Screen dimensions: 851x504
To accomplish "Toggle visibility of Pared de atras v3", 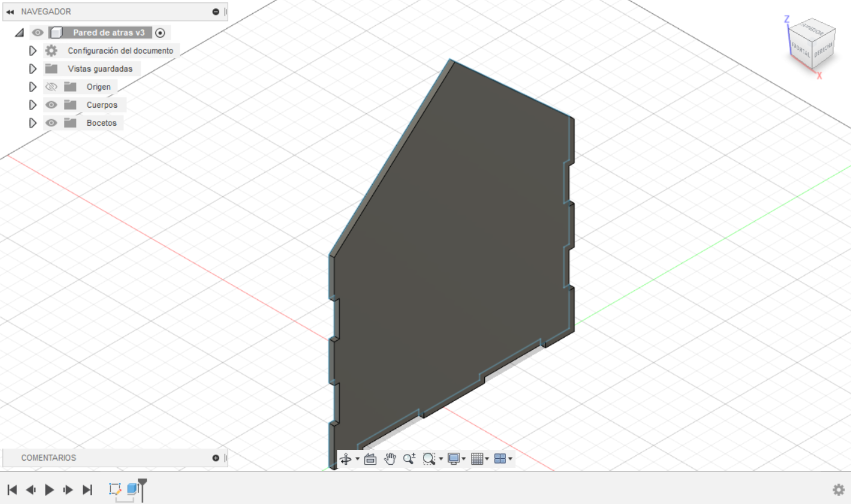I will pos(37,33).
